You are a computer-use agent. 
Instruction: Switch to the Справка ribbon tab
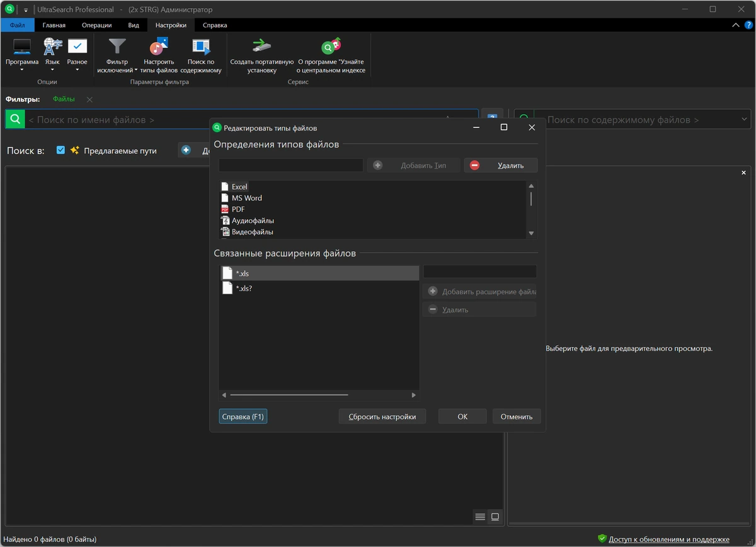click(215, 25)
